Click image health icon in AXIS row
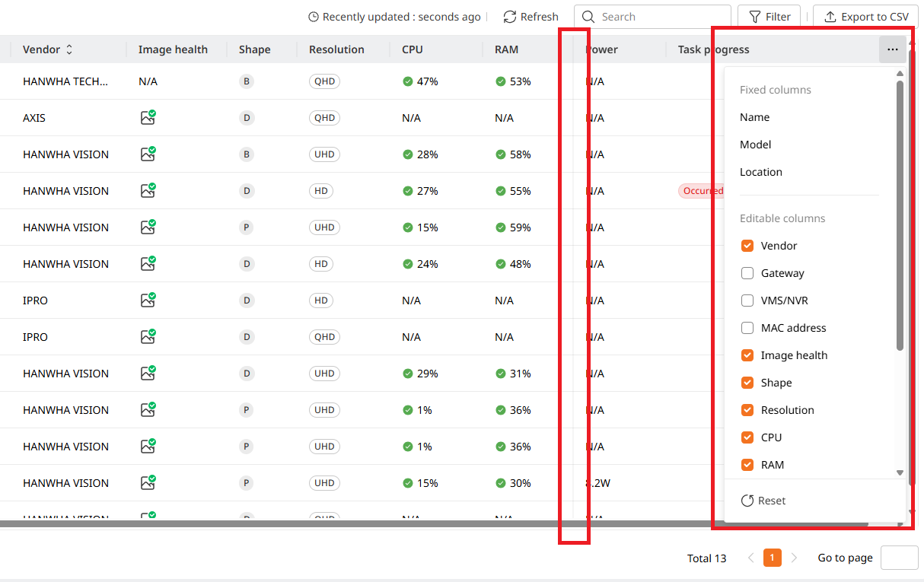Screen dimensions: 924x582 pyautogui.click(x=148, y=117)
